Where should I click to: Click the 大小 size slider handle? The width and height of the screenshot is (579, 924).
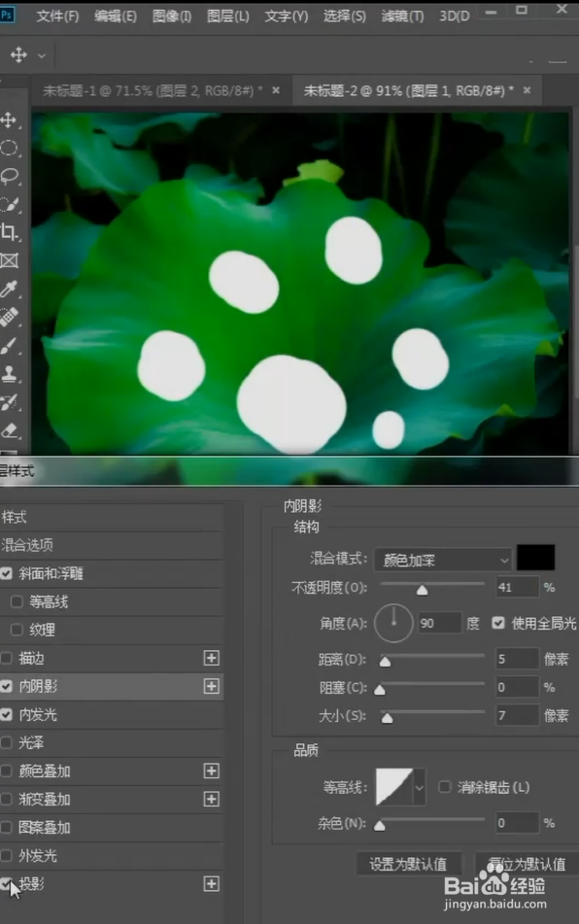pos(387,718)
